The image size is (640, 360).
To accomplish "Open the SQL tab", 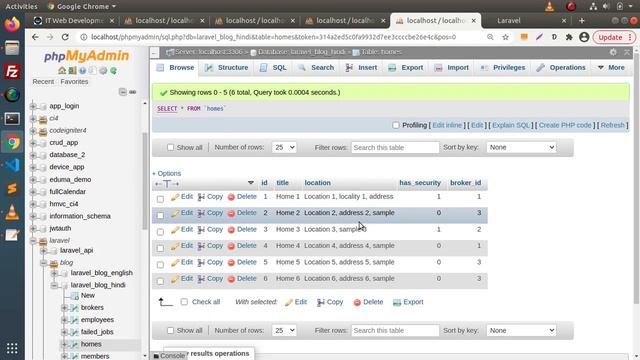I will 273,68.
